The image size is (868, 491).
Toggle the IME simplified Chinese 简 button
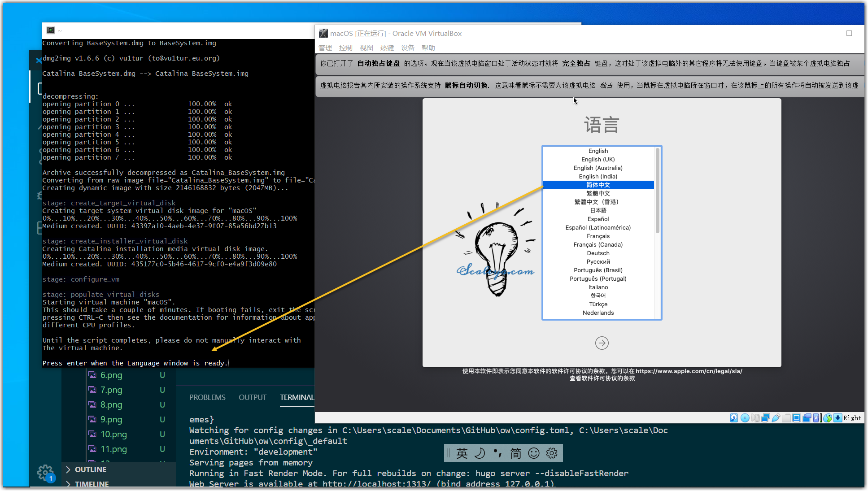point(515,453)
